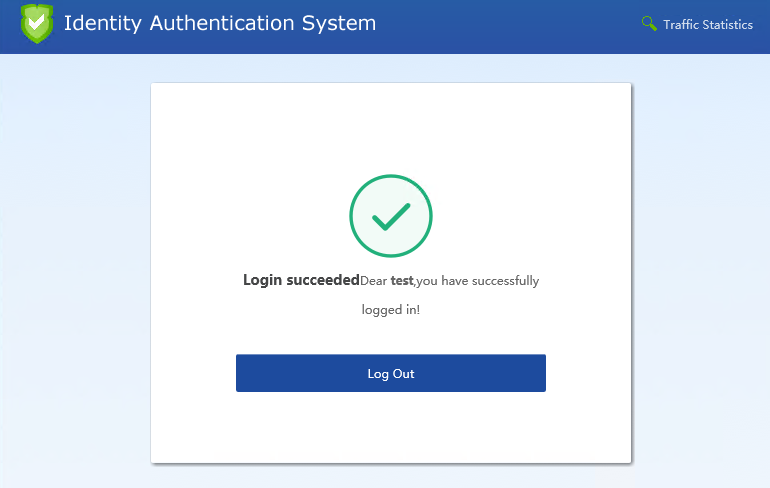
Task: Click light blue background right of the card
Action: point(700,270)
